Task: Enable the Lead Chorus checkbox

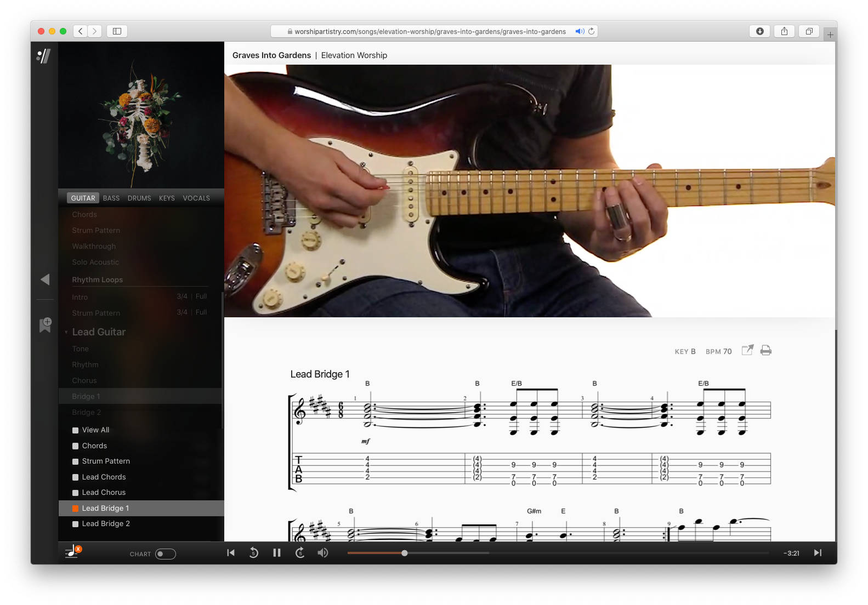Action: coord(76,493)
